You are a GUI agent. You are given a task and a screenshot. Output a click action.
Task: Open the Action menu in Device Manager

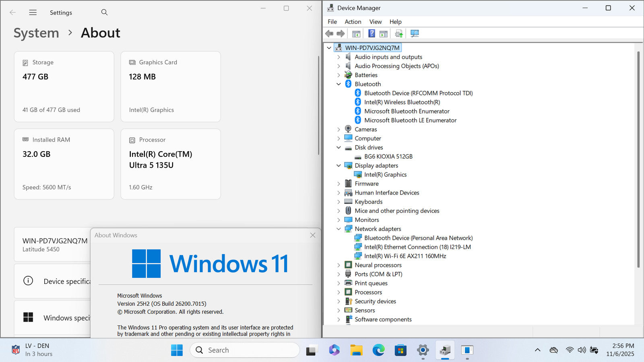point(353,22)
